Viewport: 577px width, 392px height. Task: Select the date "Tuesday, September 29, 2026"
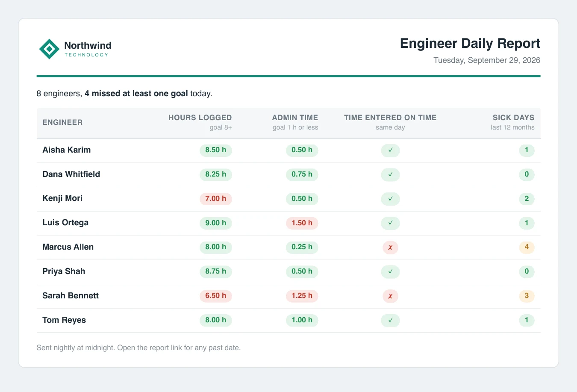[487, 60]
